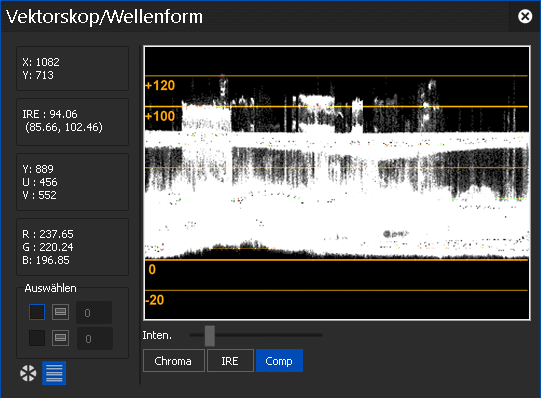Click the first line selection icon
The height and width of the screenshot is (398, 541).
point(60,312)
